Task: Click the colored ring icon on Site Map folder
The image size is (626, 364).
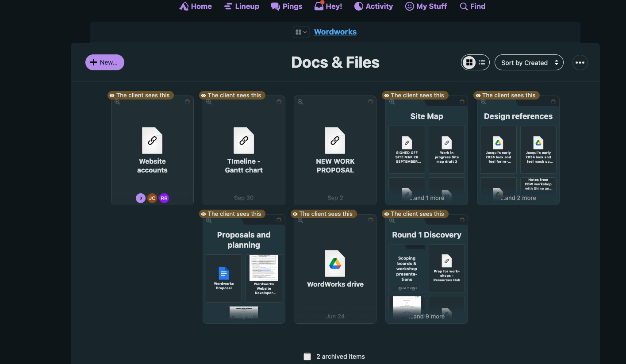Action: tap(462, 102)
